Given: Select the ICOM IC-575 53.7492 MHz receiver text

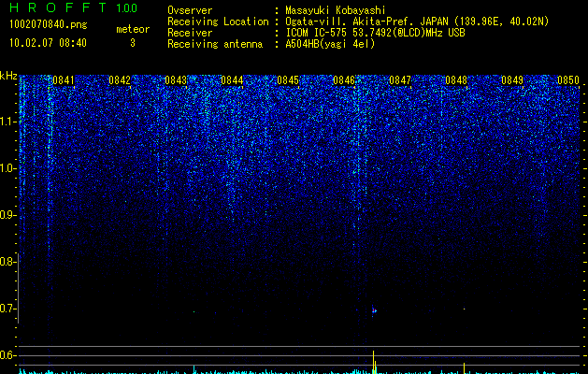Looking at the screenshot, I should tap(375, 33).
